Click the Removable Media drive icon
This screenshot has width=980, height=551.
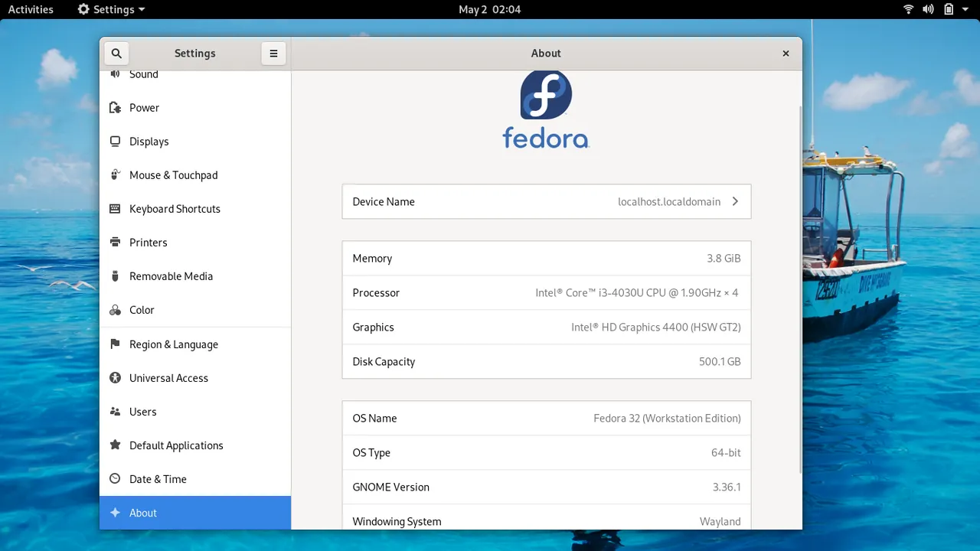point(115,276)
